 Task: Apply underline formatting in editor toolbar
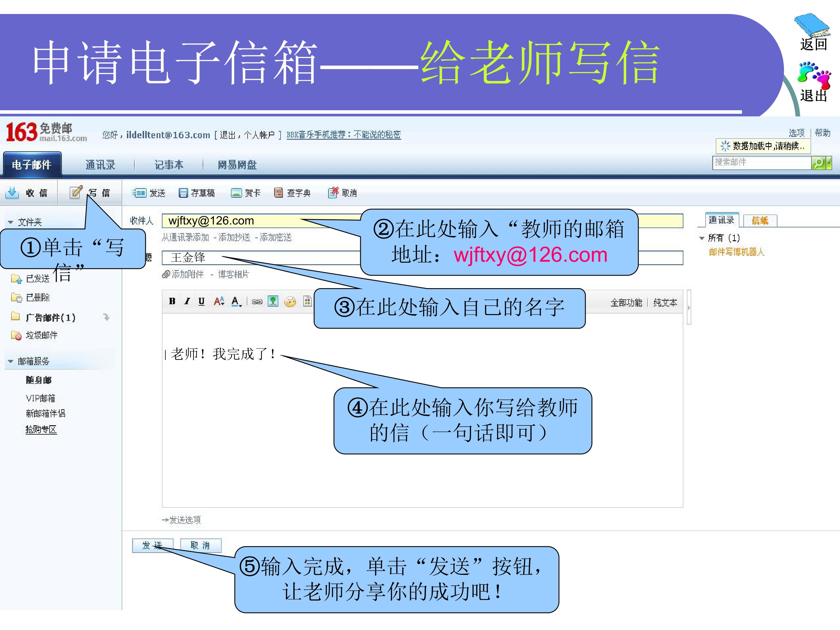202,301
